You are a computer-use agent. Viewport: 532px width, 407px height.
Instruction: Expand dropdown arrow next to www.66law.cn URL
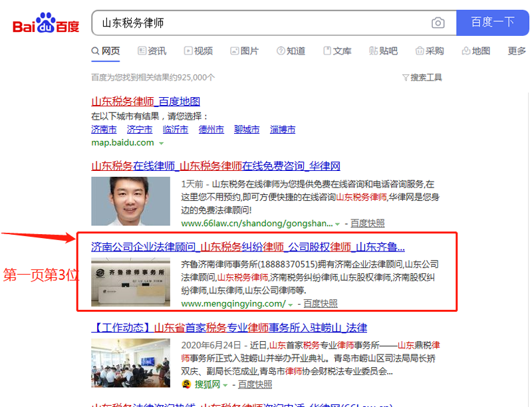(338, 224)
